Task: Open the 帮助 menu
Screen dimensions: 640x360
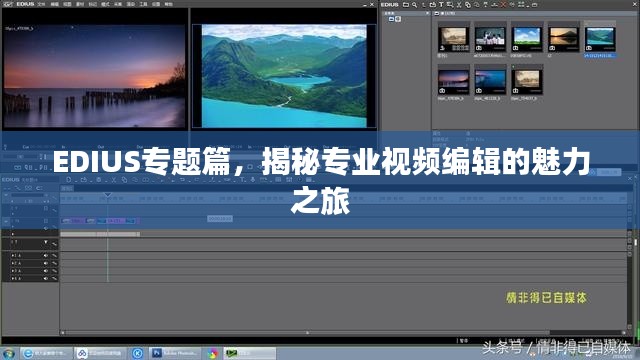Action: [169, 4]
